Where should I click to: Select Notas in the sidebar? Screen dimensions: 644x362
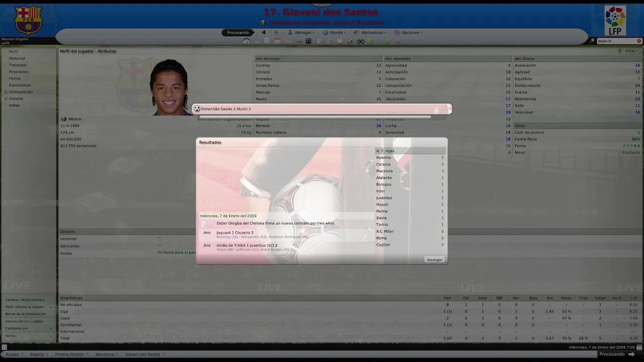[x=14, y=105]
